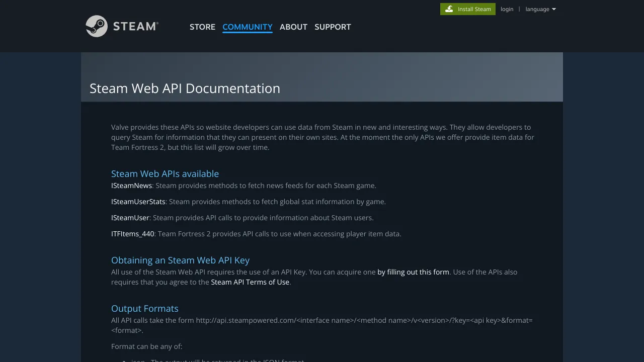Open the SUPPORT menu item

333,27
